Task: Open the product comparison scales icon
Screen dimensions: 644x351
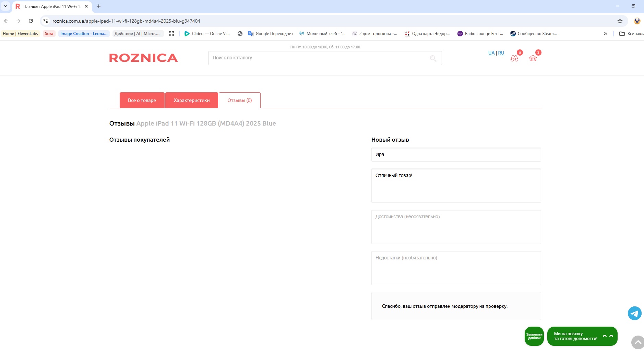Action: point(514,58)
